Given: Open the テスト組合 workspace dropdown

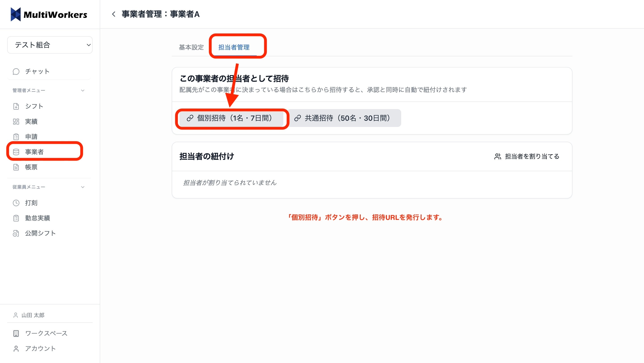Looking at the screenshot, I should click(x=50, y=45).
